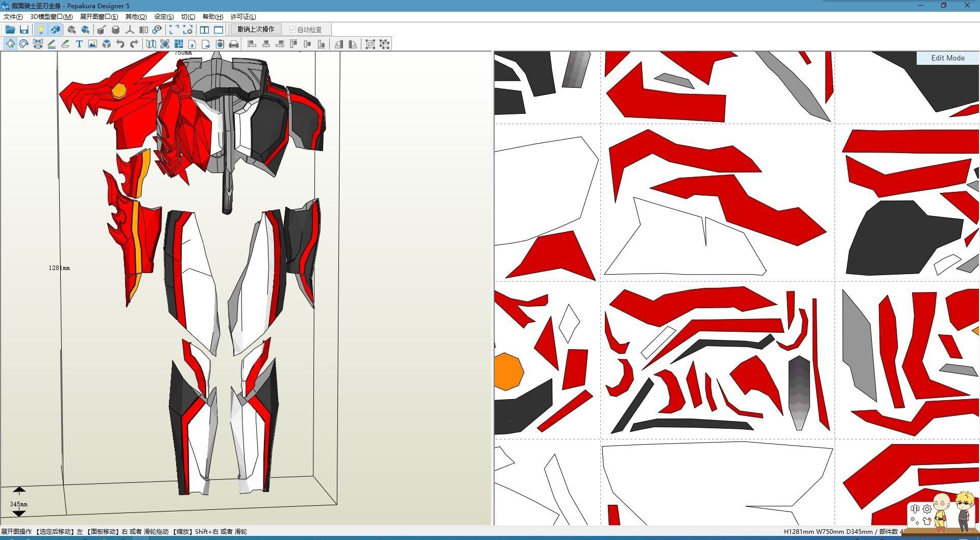Screen dimensions: 980x540
Task: Open the 许可证(L) menu
Action: [x=243, y=17]
